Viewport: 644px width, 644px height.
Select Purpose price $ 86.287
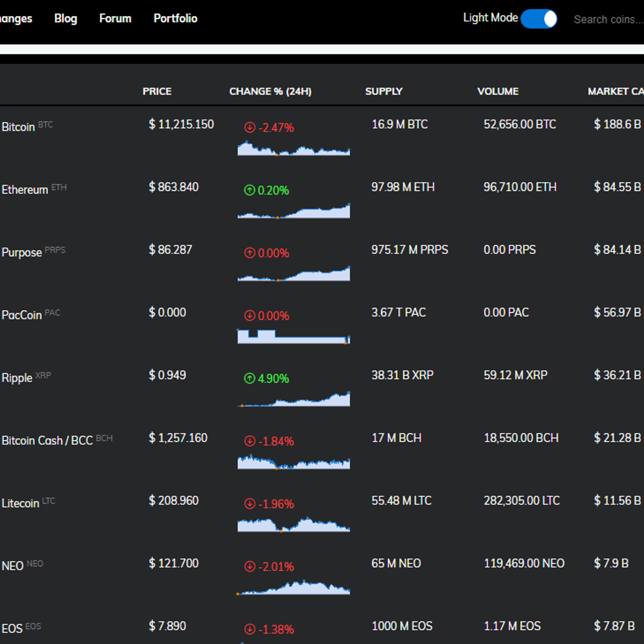170,250
